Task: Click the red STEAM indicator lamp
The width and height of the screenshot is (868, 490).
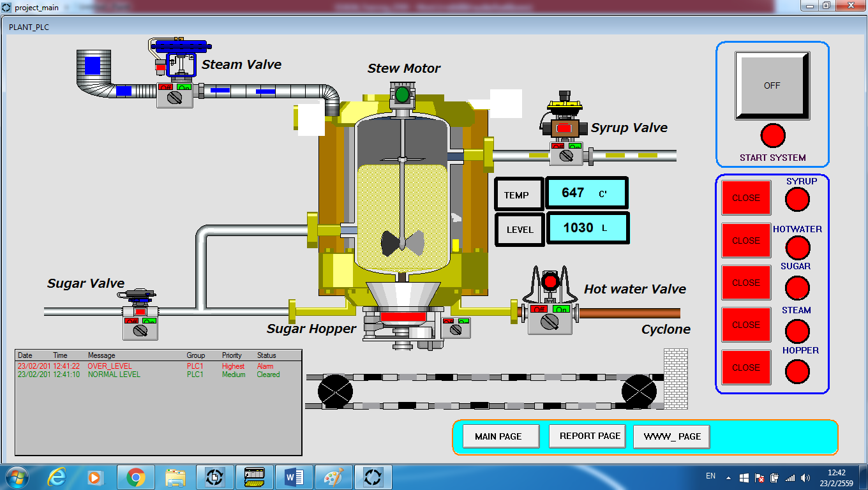Action: point(797,331)
